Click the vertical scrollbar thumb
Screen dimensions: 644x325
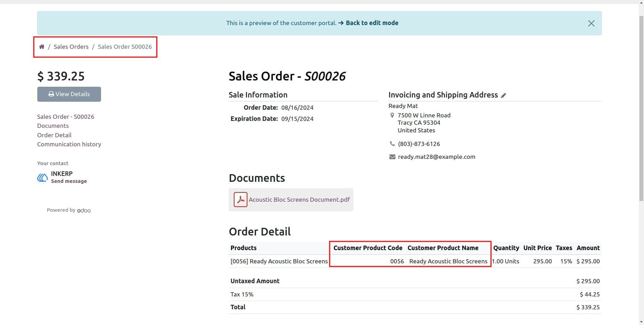point(641,108)
